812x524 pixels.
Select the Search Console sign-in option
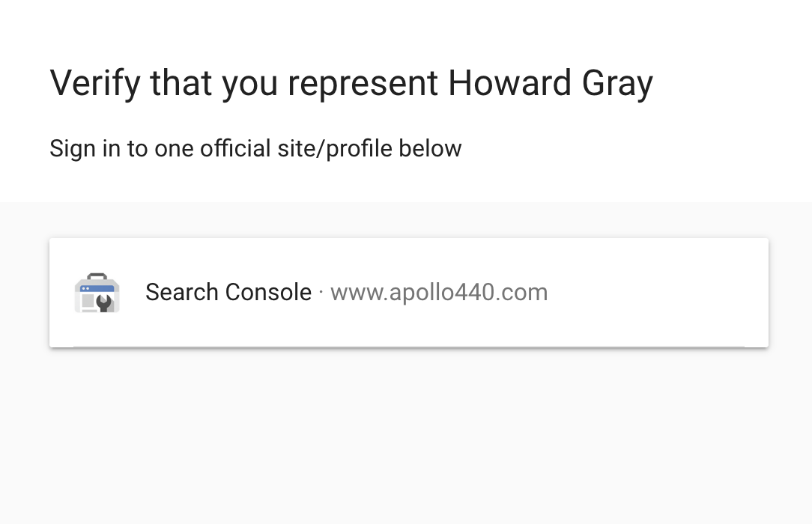tap(408, 293)
